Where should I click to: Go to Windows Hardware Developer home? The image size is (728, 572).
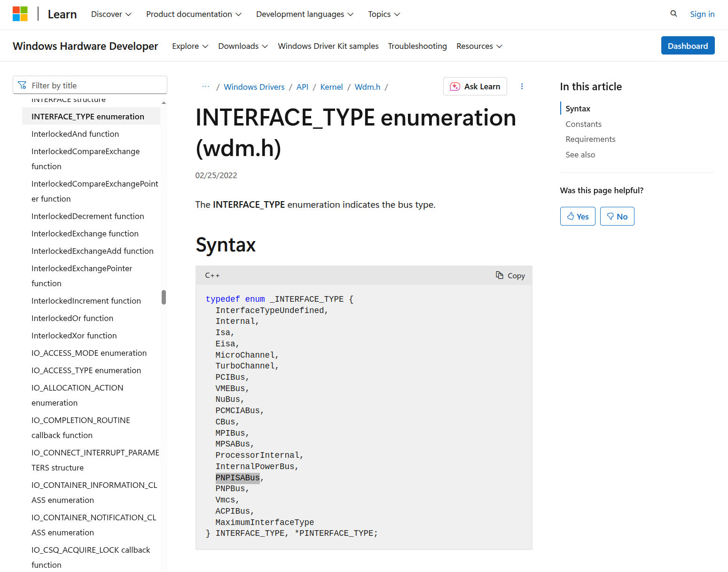(86, 46)
